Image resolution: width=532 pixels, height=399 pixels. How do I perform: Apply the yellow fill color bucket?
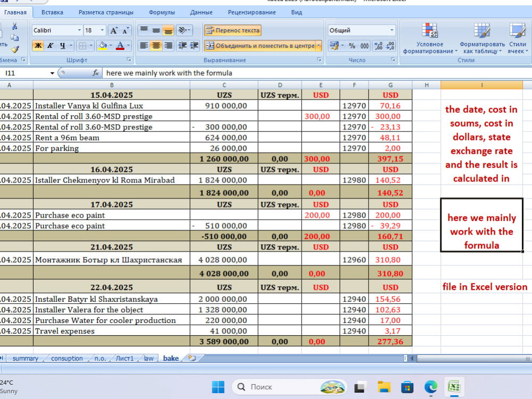coord(103,45)
